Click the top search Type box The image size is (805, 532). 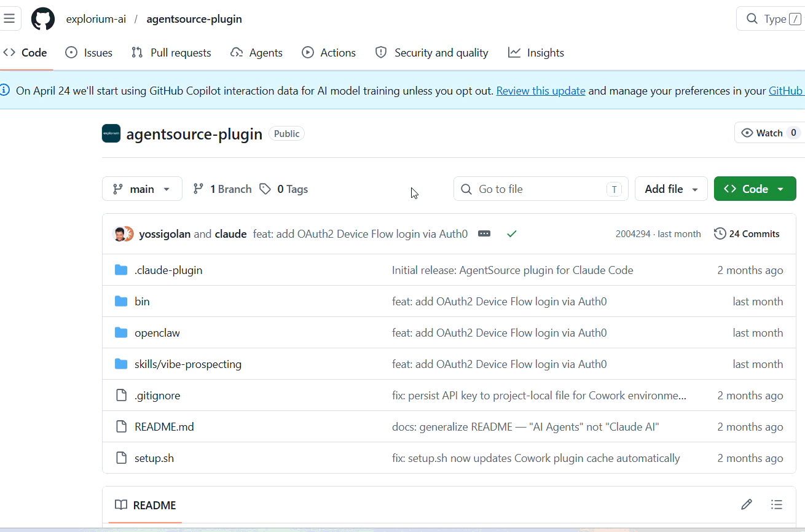point(771,19)
